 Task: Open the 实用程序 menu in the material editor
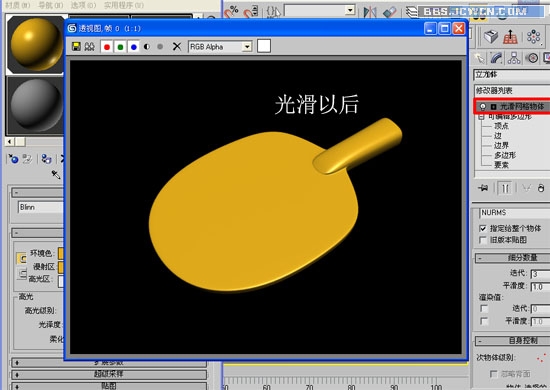[124, 5]
